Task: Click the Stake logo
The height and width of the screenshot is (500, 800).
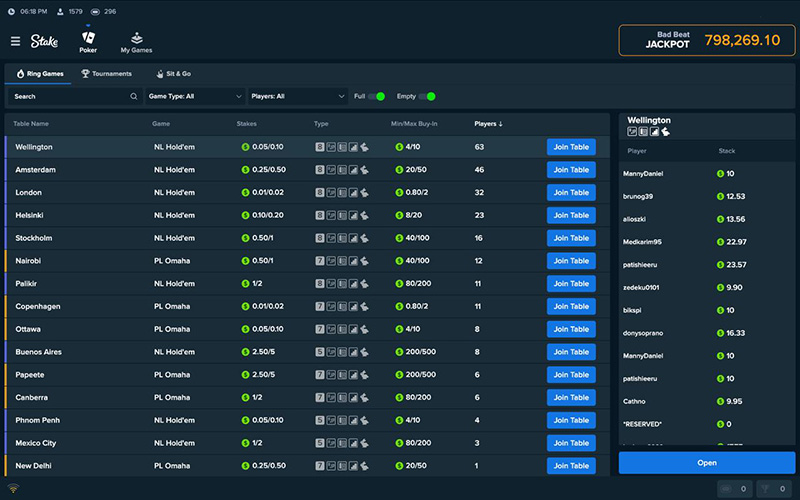Action: click(x=44, y=41)
